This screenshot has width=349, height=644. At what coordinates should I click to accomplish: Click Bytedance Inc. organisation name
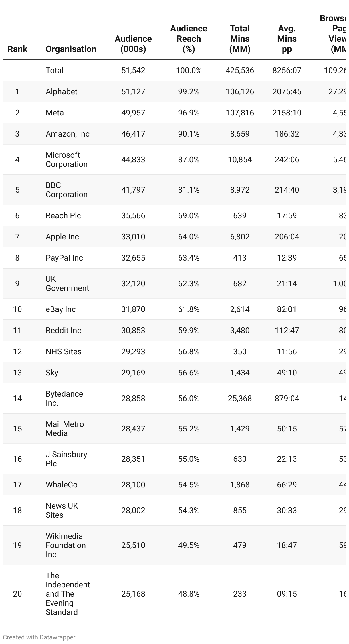64,398
